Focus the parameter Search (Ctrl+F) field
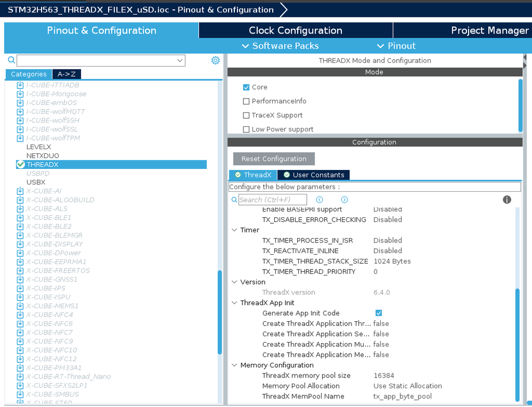The image size is (532, 407). [x=273, y=200]
